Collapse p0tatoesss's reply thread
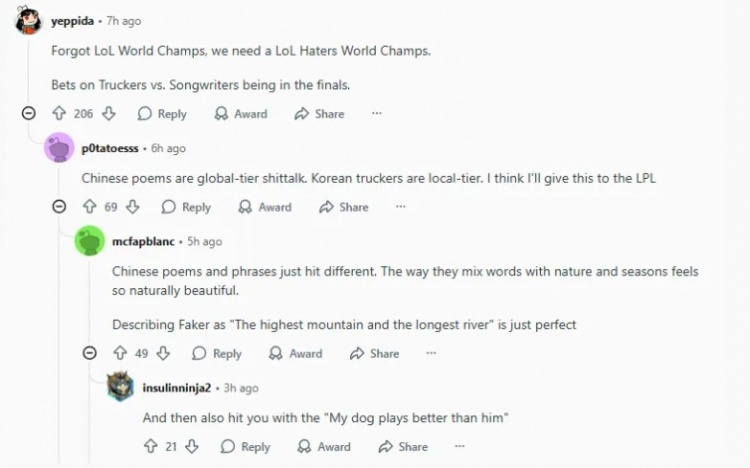 click(59, 207)
